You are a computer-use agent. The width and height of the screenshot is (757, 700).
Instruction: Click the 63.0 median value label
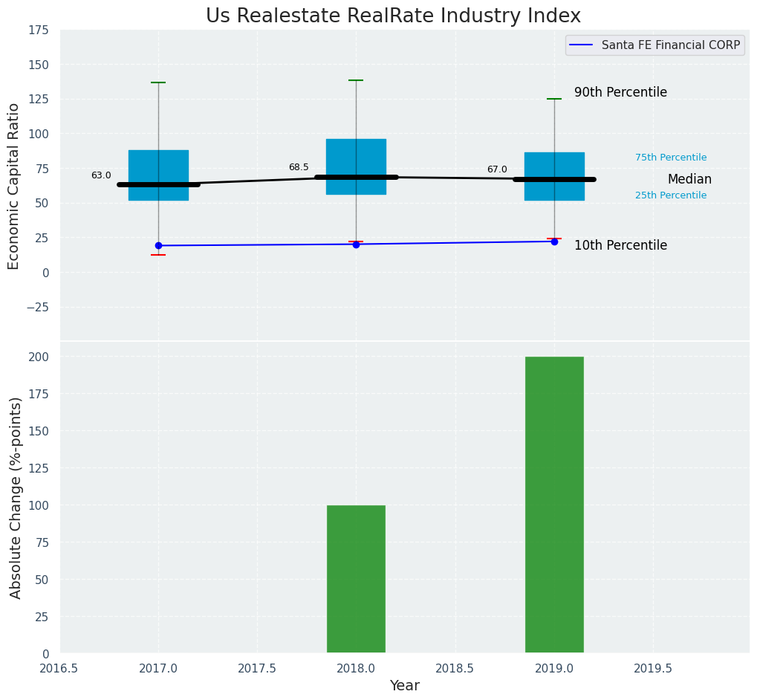tap(101, 176)
